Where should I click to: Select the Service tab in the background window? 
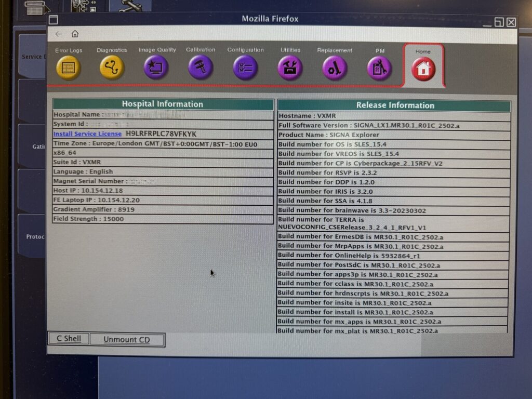click(x=33, y=56)
